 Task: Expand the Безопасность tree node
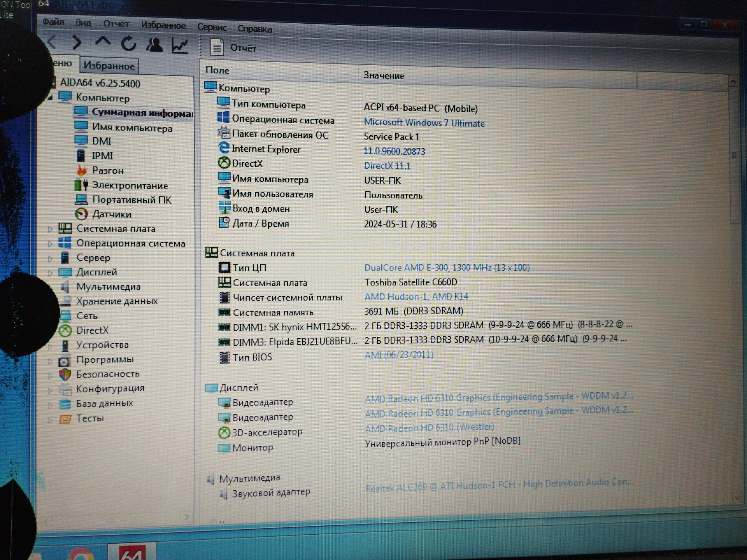pyautogui.click(x=50, y=376)
